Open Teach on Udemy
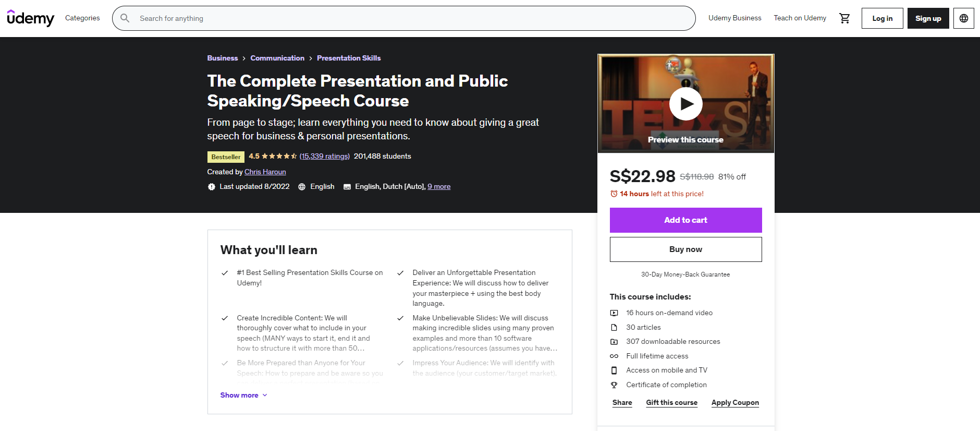980x431 pixels. (x=800, y=18)
